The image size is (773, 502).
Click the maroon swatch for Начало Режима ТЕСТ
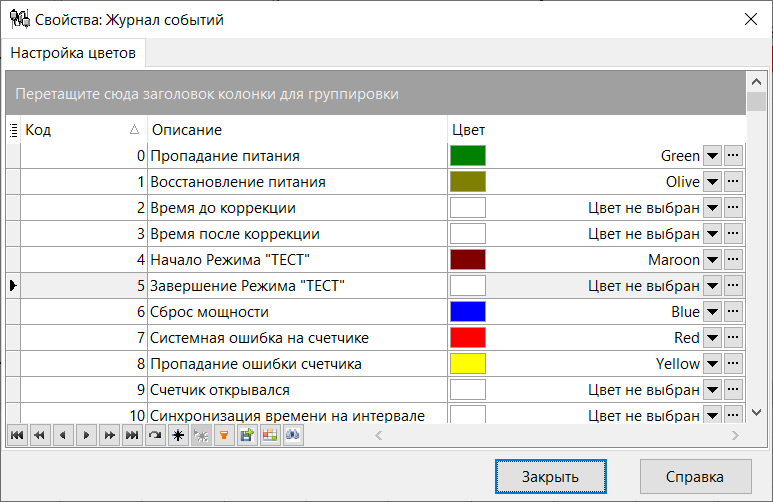pyautogui.click(x=468, y=260)
